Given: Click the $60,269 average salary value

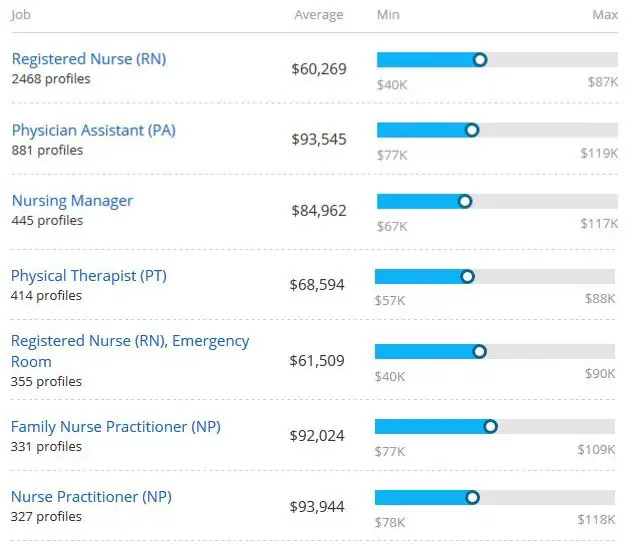Looking at the screenshot, I should pos(318,68).
